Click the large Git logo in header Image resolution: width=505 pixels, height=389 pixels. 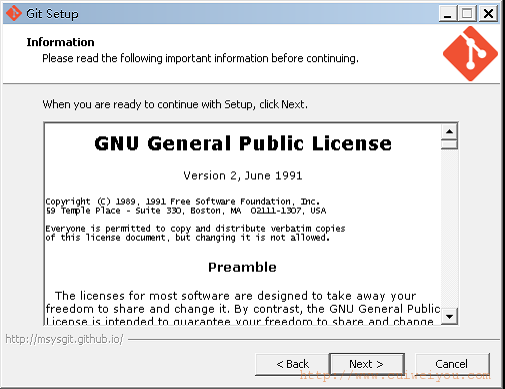tap(470, 54)
